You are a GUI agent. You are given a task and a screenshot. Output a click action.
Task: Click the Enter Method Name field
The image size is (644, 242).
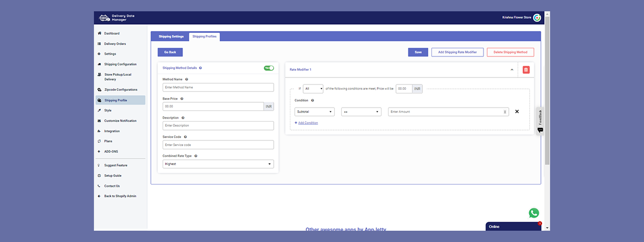click(218, 87)
